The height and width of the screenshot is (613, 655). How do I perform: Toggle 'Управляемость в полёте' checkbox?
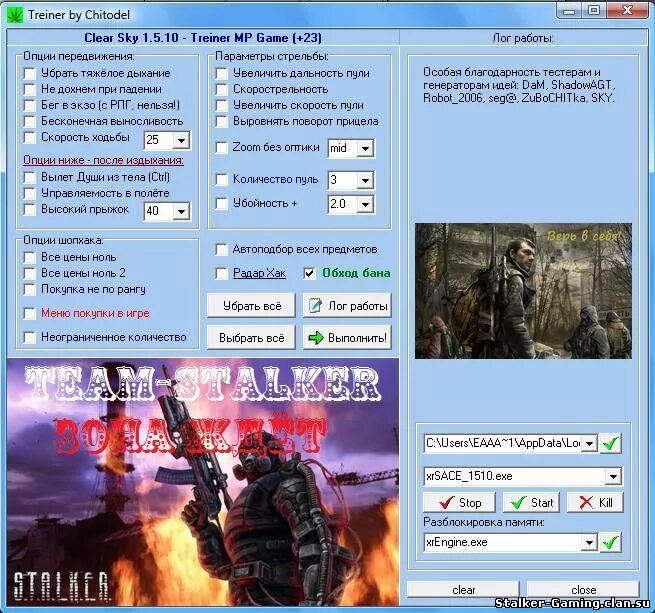pos(30,193)
